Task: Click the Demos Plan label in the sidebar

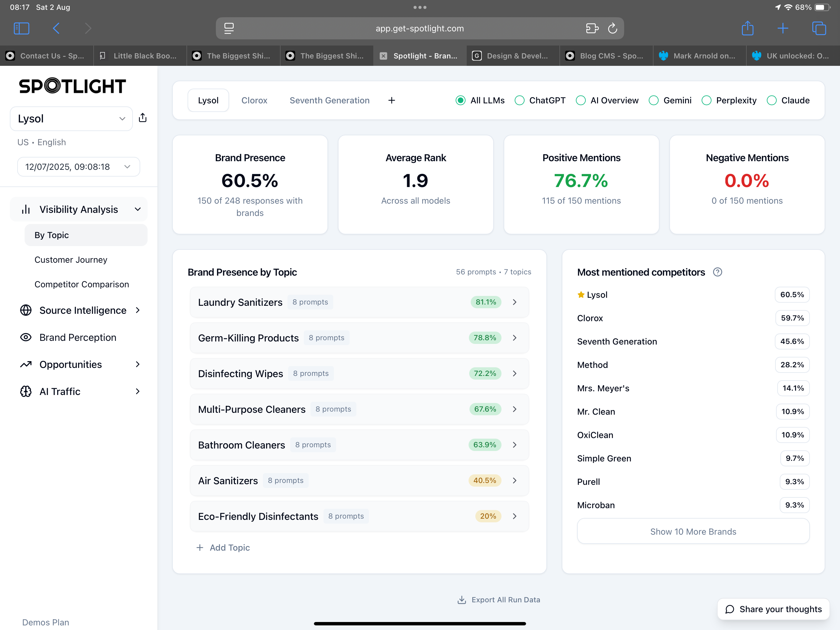Action: tap(46, 622)
